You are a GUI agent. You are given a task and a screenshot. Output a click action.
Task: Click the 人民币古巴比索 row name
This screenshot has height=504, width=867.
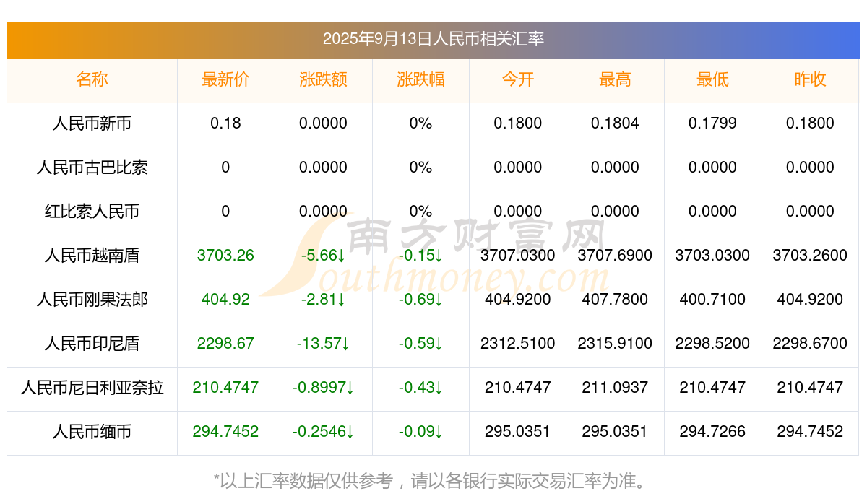[92, 168]
